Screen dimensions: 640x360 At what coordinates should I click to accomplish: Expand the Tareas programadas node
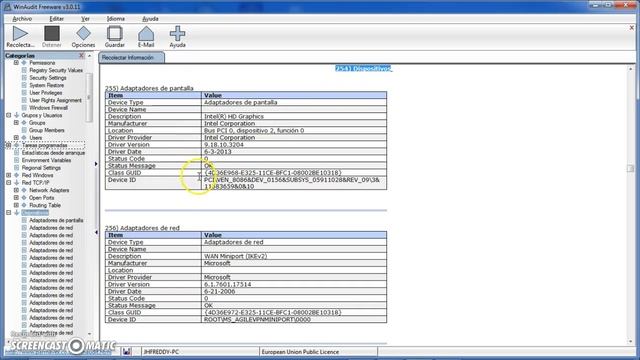[x=9, y=145]
